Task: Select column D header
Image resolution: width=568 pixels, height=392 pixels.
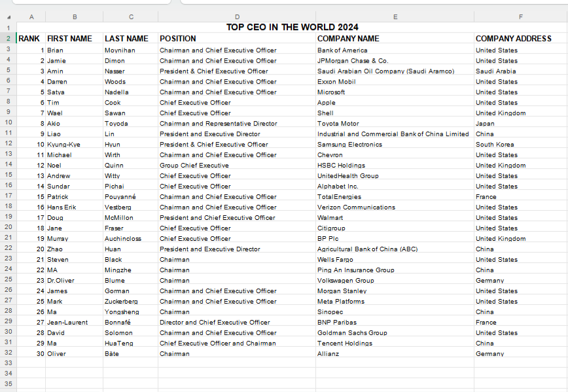Action: 237,16
